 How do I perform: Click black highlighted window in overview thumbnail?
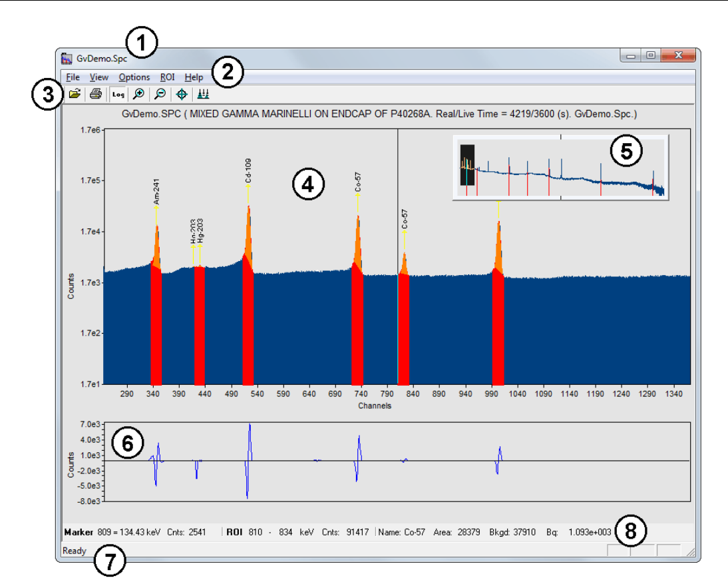click(x=468, y=165)
